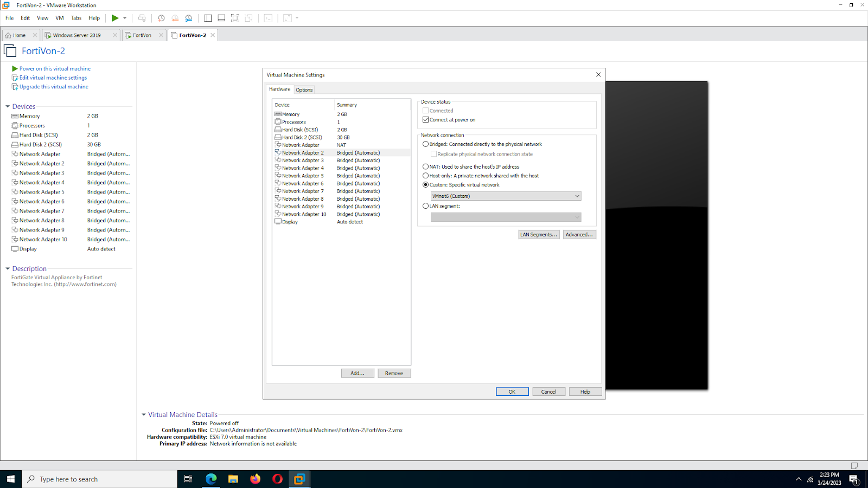Image resolution: width=868 pixels, height=488 pixels.
Task: Open the Edit menu
Action: [25, 18]
